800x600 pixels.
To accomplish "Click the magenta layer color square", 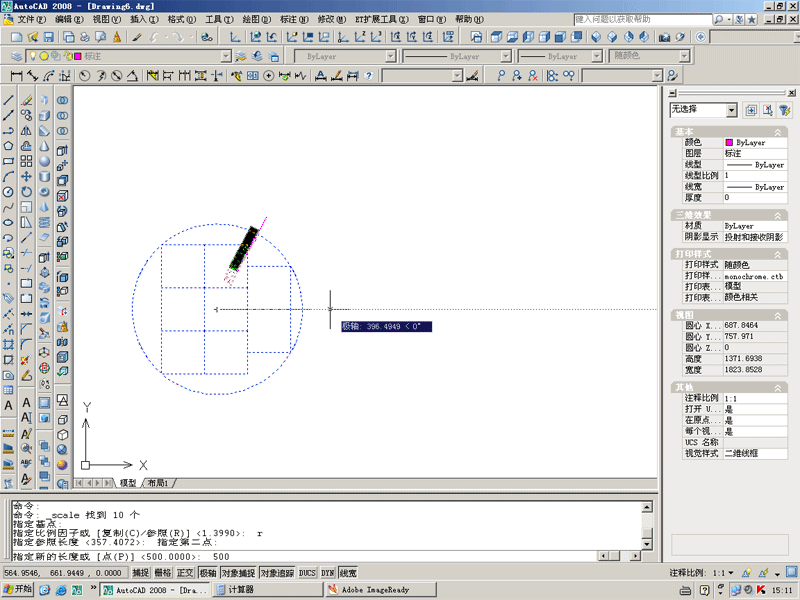I will tap(78, 56).
